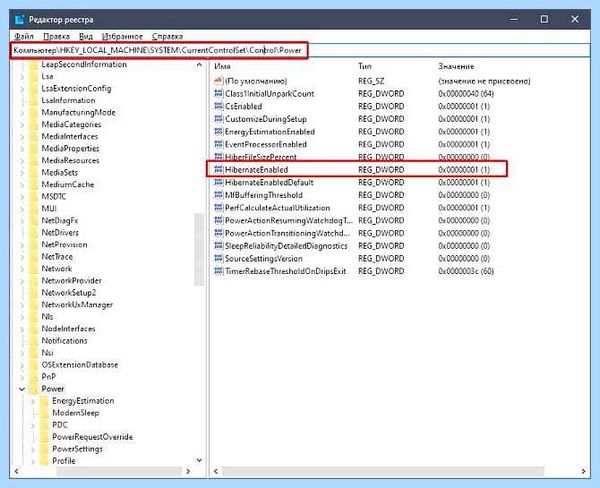Maximize the Registry Editor window
Image resolution: width=600 pixels, height=488 pixels.
pos(544,19)
